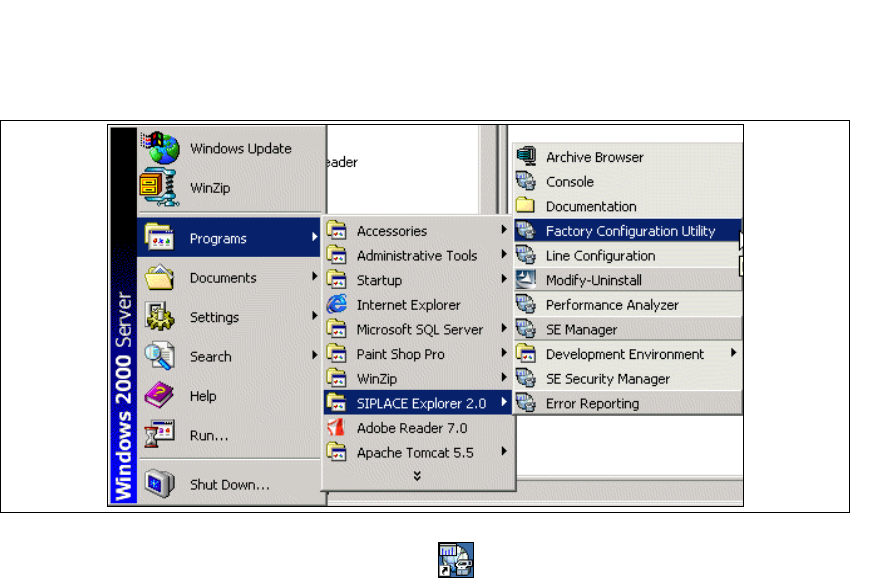Click the Shut Down monitor icon
This screenshot has height=581, width=896.
[159, 484]
